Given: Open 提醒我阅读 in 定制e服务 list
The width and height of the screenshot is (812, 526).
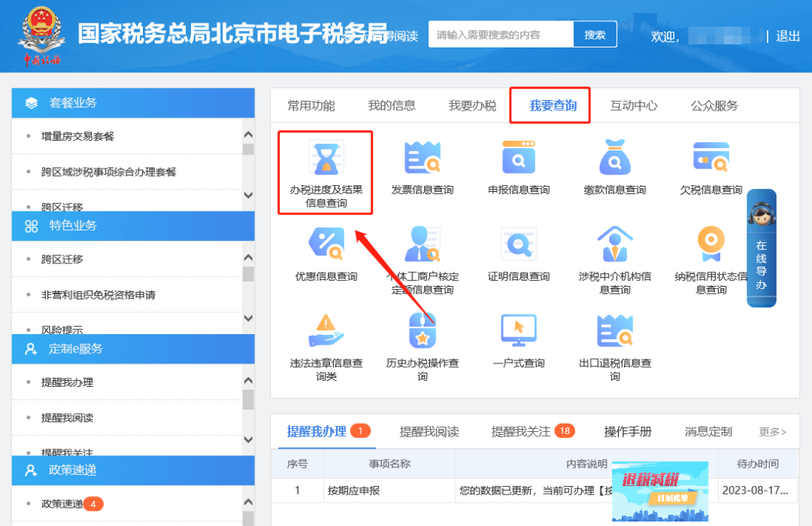Looking at the screenshot, I should click(68, 418).
